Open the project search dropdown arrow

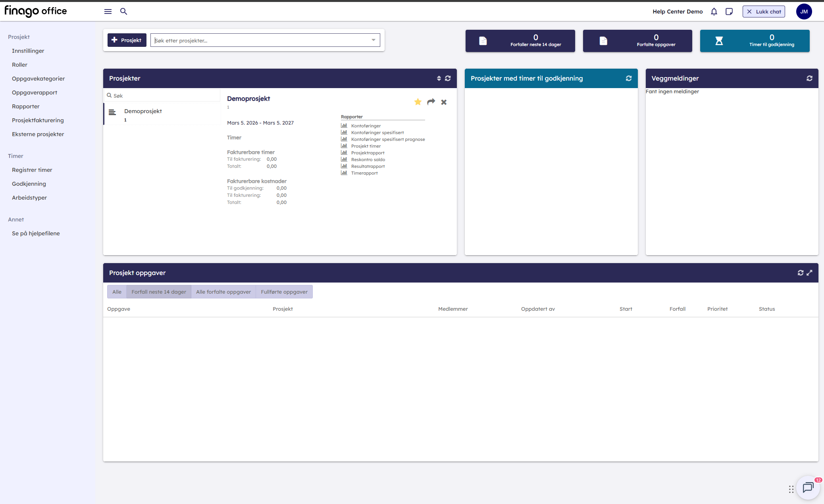point(373,40)
